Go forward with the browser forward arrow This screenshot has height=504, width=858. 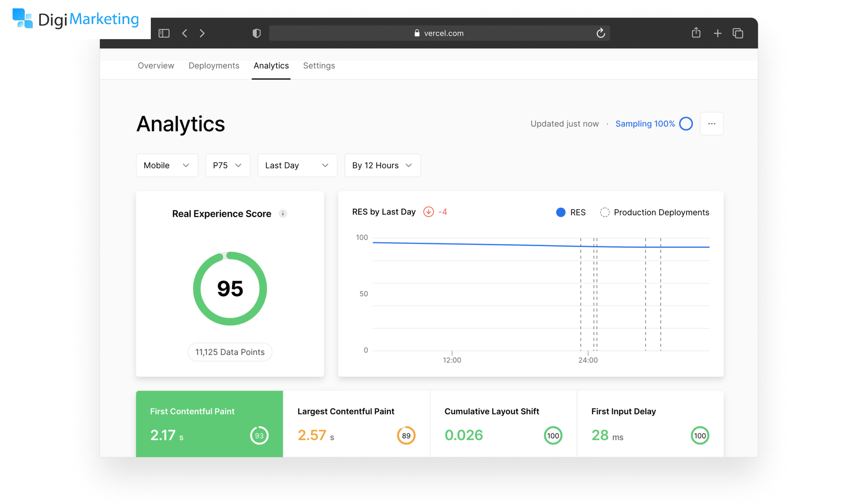202,33
